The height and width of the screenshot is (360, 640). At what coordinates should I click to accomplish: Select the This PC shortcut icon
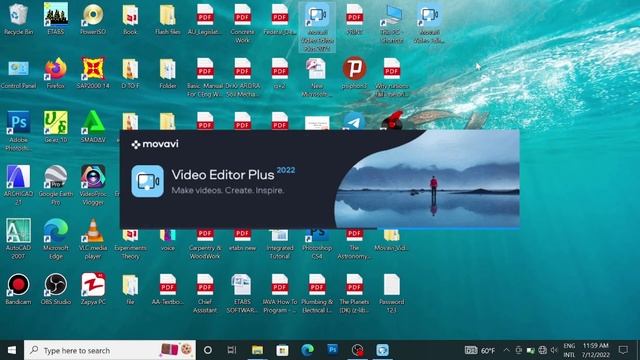[392, 23]
